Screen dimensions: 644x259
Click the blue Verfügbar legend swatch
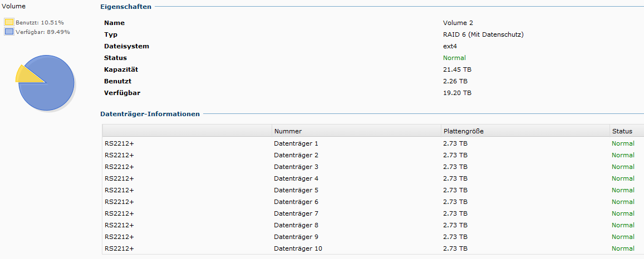click(9, 32)
